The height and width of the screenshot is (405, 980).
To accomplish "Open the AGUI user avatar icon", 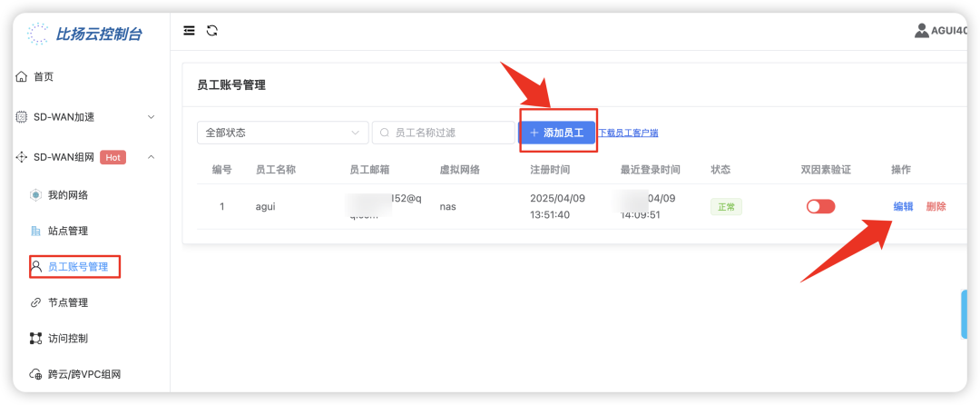I will 921,31.
